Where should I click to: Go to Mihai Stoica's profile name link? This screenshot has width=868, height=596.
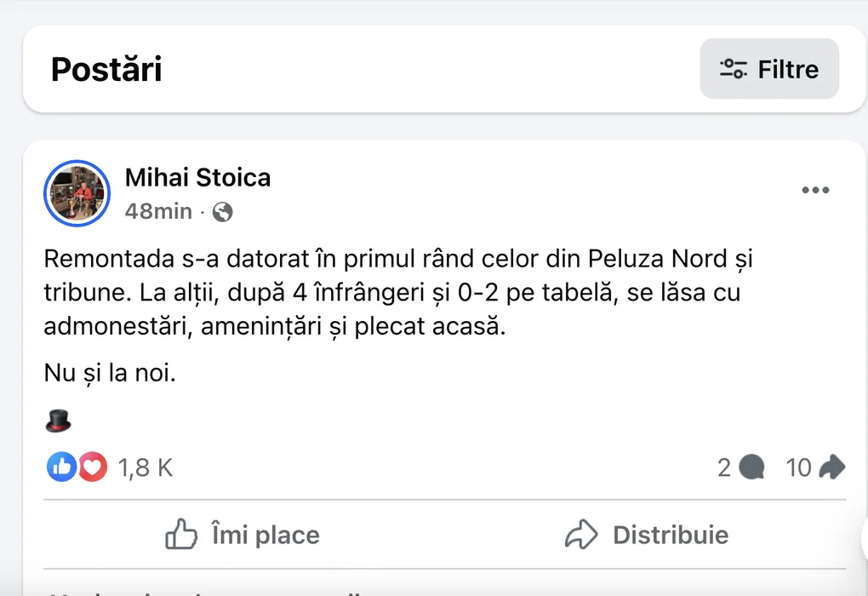point(197,177)
